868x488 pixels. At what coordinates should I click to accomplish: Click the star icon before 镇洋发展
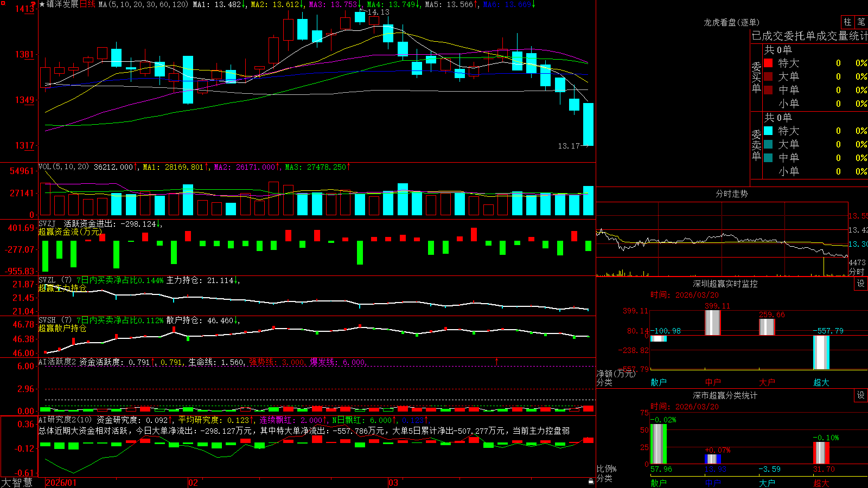point(42,4)
